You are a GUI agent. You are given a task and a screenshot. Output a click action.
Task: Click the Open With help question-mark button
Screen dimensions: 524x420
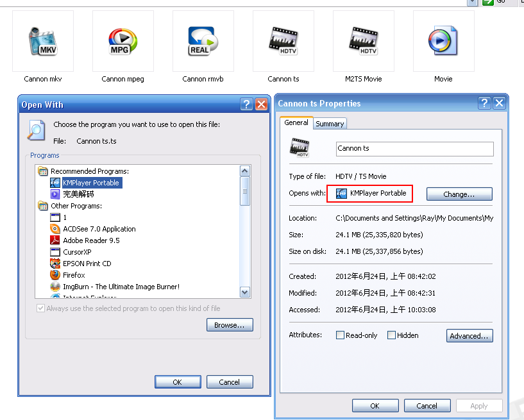coord(247,105)
